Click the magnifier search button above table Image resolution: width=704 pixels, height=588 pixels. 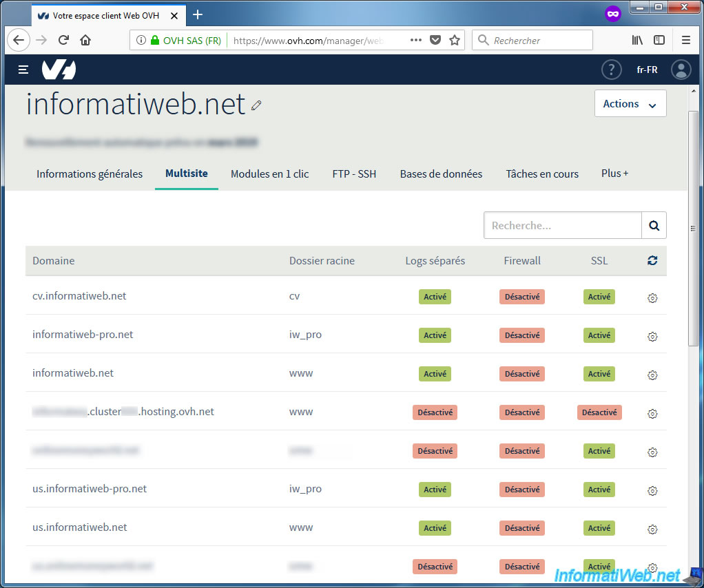tap(654, 225)
